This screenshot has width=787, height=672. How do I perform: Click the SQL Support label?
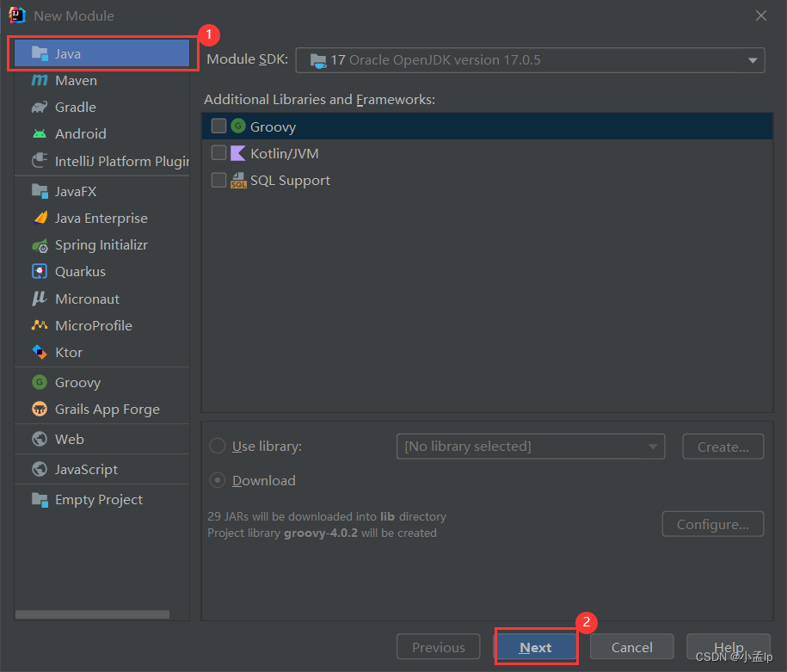click(290, 181)
